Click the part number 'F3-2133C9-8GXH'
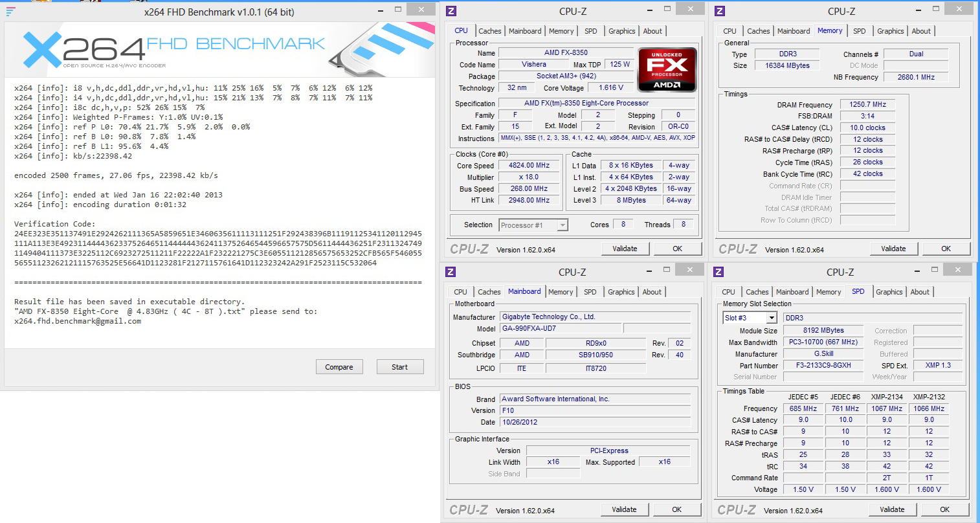 824,365
